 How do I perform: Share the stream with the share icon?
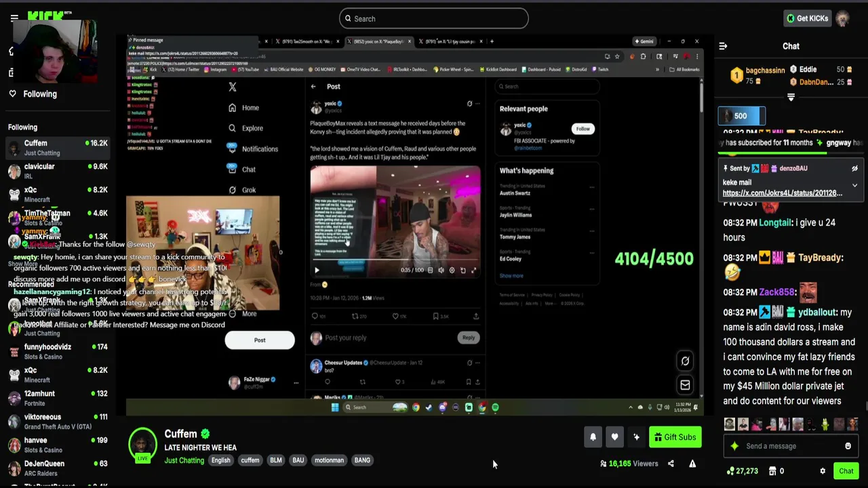click(671, 464)
